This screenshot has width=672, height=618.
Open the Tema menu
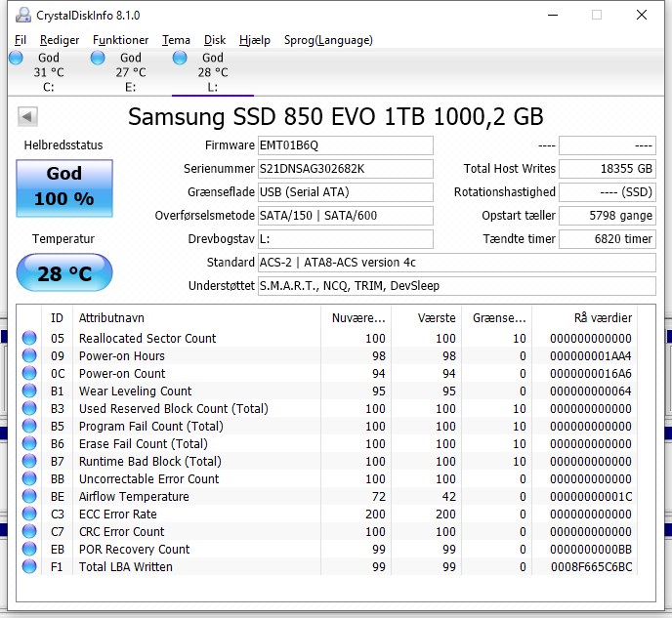coord(176,40)
